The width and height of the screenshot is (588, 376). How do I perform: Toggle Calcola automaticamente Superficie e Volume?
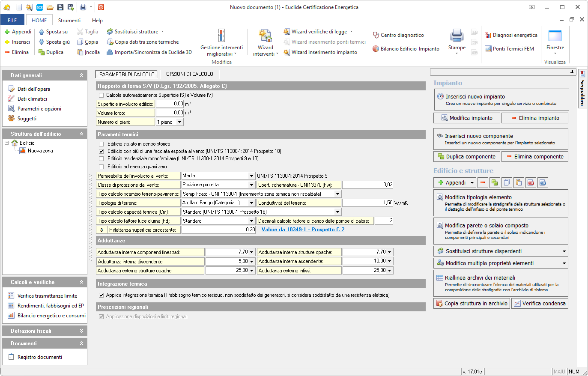[x=101, y=95]
